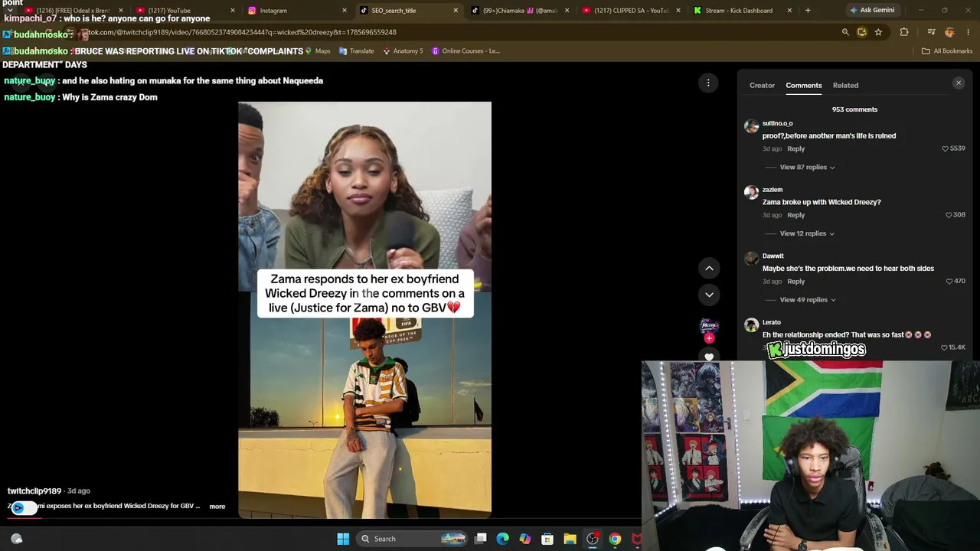Select the Comments tab
Screen dimensions: 980x551
click(x=803, y=85)
